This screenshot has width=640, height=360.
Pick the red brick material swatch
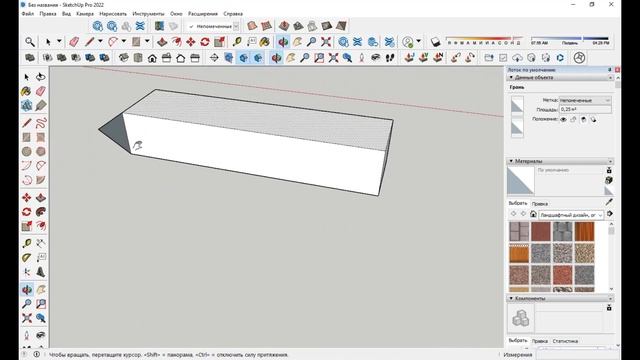coord(541,232)
